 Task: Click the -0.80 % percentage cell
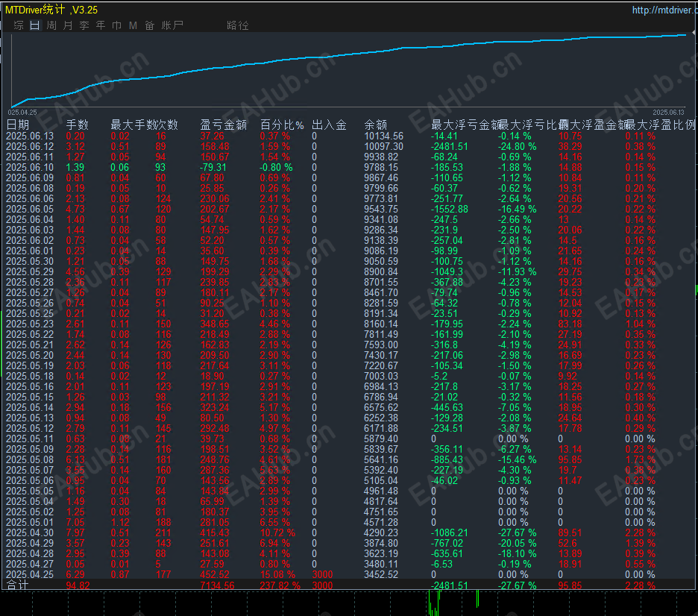(276, 167)
